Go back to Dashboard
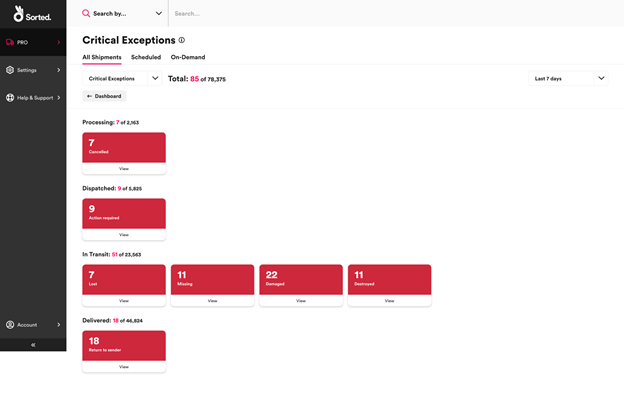Image resolution: width=624 pixels, height=396 pixels. click(104, 96)
